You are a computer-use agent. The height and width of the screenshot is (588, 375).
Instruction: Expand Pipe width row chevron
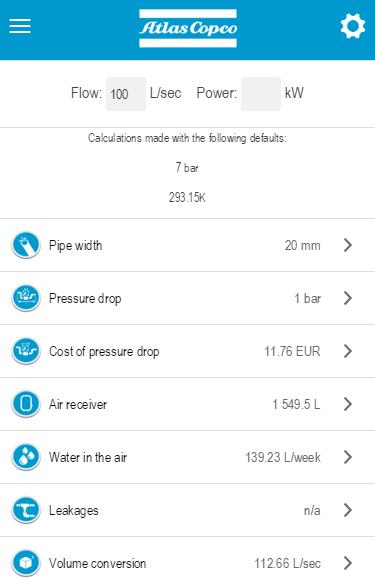[348, 245]
